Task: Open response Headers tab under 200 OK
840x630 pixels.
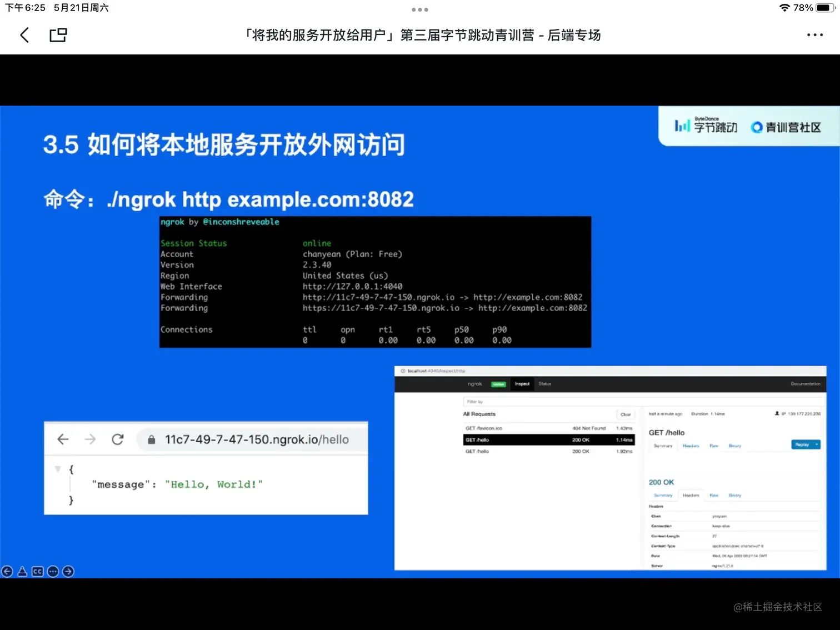Action: (x=691, y=495)
